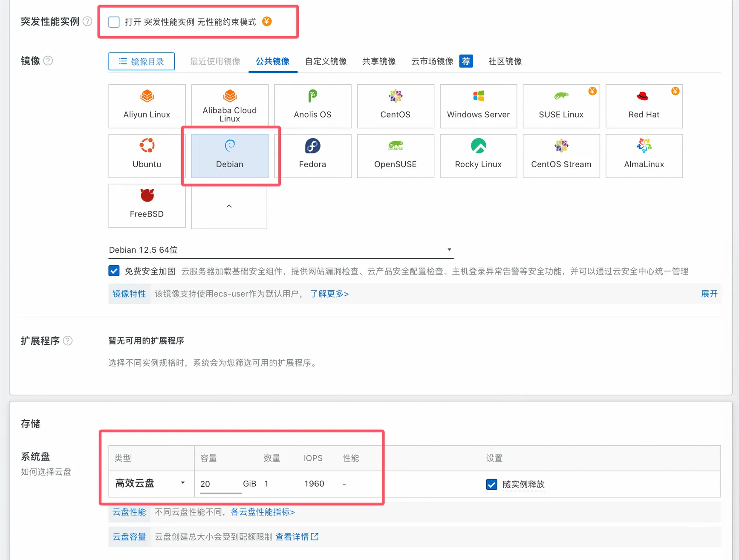Select the OpenSUSE image tile
The image size is (739, 560).
(395, 156)
